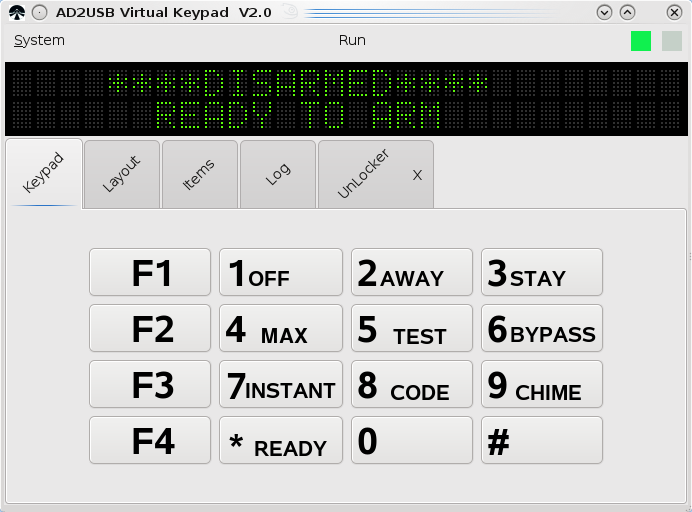Click the bright green status indicator
Screen dimensions: 692x512
641,41
